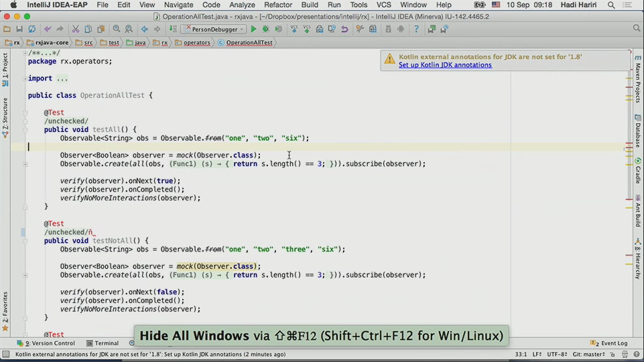
Task: Open the Refactor menu
Action: [277, 5]
